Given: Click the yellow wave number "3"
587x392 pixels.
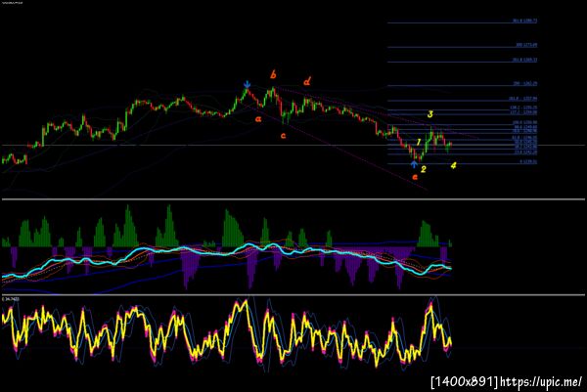Looking at the screenshot, I should click(430, 114).
